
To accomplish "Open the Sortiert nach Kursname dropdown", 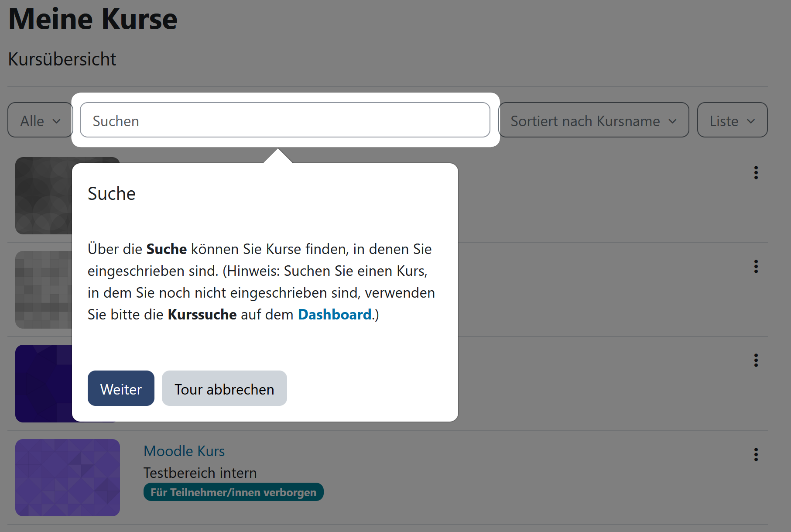I will coord(593,120).
